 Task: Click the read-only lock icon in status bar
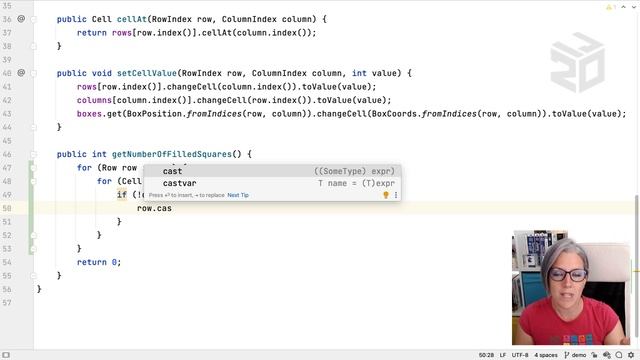click(x=594, y=355)
